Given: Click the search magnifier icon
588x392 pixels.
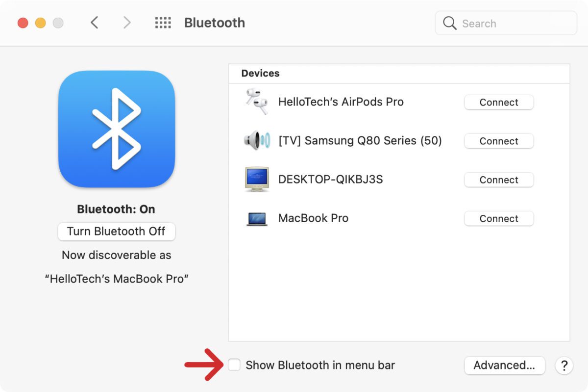Looking at the screenshot, I should (x=449, y=23).
